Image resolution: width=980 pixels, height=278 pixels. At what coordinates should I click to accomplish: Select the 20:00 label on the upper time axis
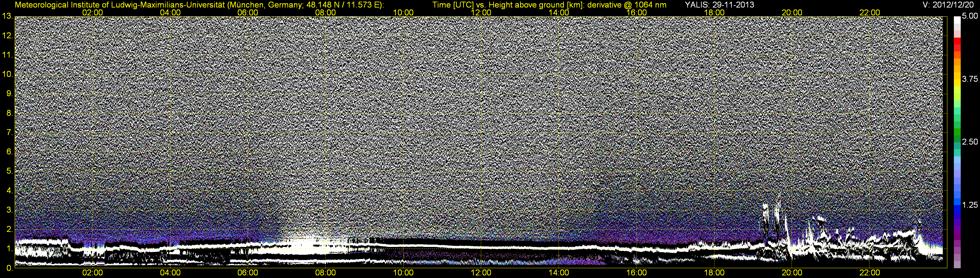(792, 12)
